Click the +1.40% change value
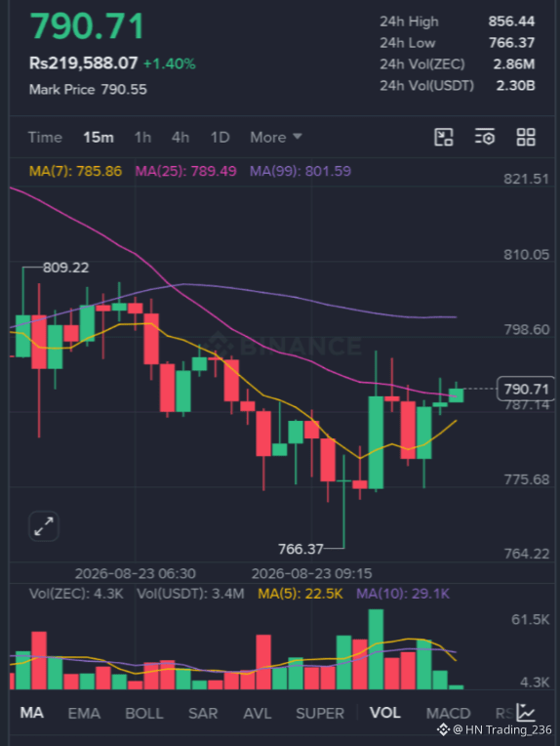This screenshot has width=560, height=746. pos(170,63)
